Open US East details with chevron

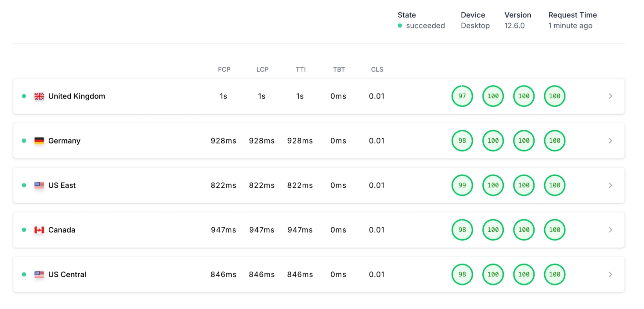[610, 185]
